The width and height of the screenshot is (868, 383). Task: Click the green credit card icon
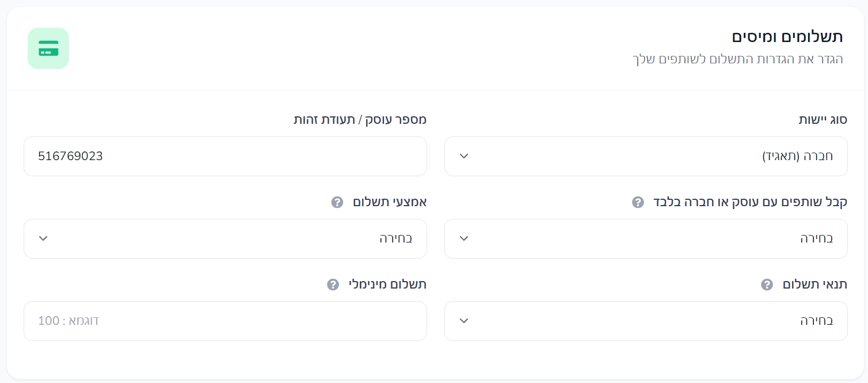click(48, 48)
